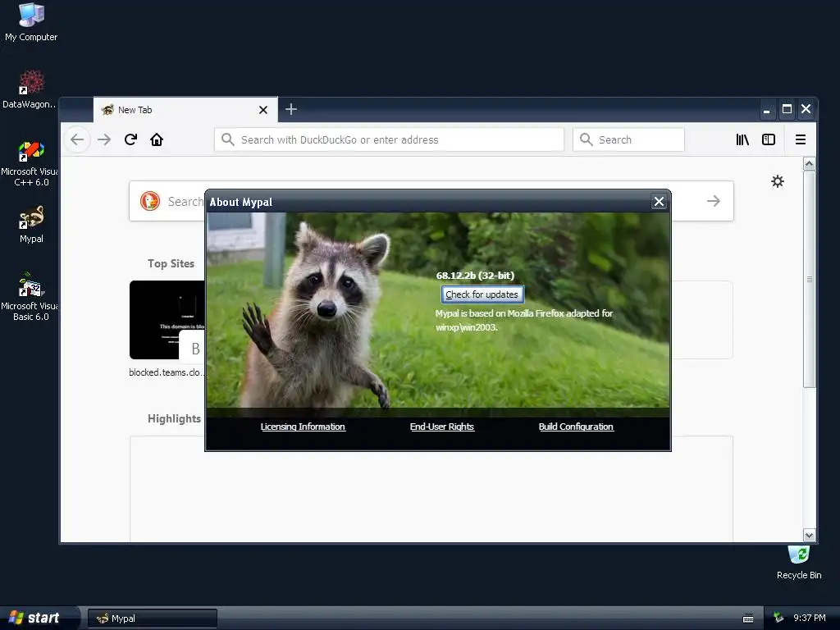Viewport: 840px width, 630px height.
Task: Select Microsoft Visual C++ 6.0 icon
Action: (x=30, y=164)
